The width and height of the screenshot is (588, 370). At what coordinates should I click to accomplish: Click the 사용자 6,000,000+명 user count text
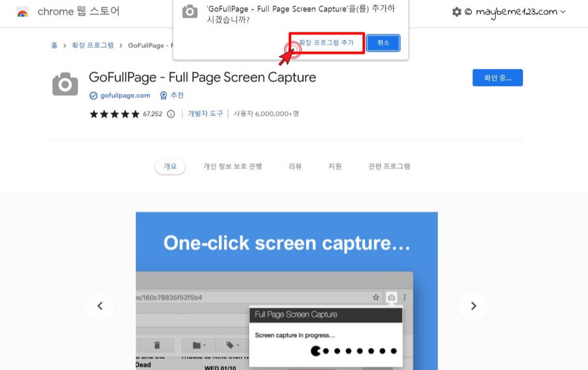point(266,114)
